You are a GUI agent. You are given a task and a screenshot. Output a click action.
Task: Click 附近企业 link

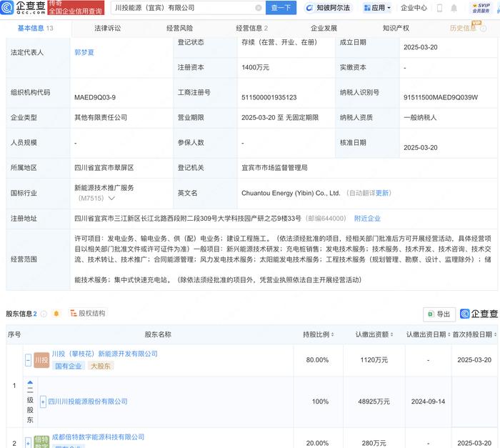[367, 219]
